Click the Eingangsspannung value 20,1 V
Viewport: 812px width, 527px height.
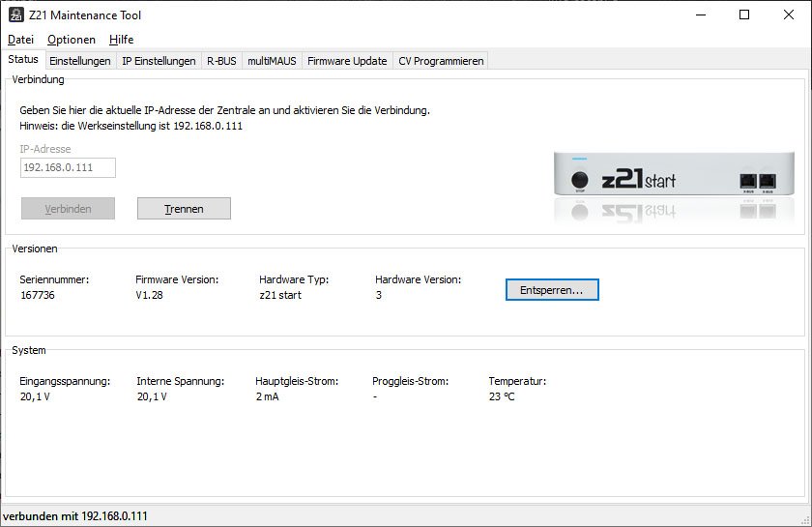click(35, 396)
